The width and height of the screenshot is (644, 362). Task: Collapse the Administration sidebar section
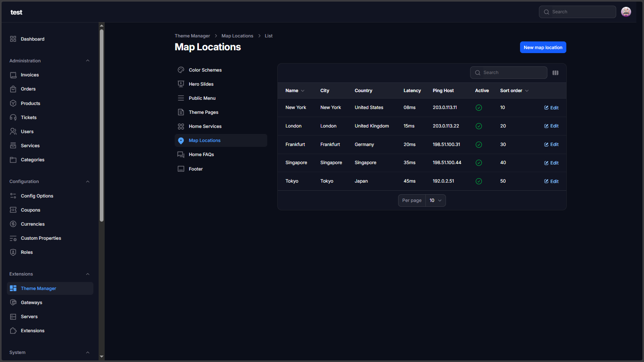pos(88,61)
